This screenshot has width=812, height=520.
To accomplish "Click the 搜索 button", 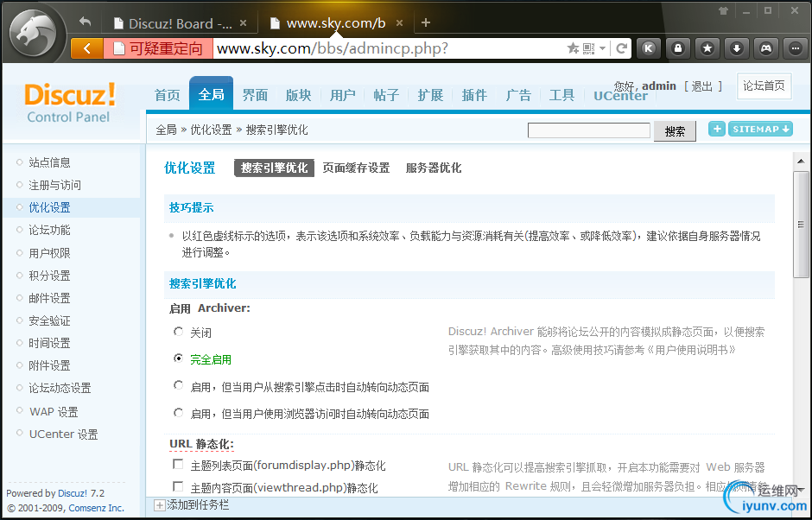I will pyautogui.click(x=675, y=131).
